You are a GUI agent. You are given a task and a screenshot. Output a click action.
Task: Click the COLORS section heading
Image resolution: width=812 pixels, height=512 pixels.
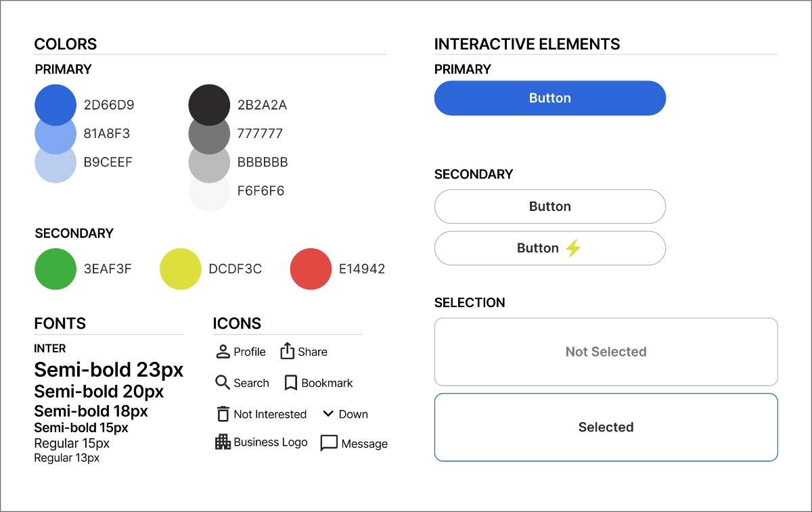click(x=66, y=44)
